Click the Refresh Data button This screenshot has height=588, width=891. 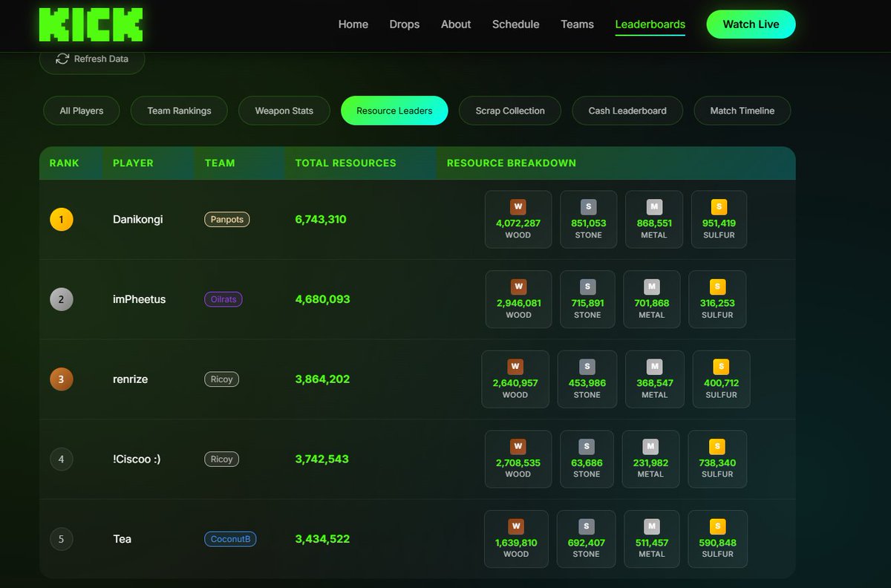(x=92, y=61)
